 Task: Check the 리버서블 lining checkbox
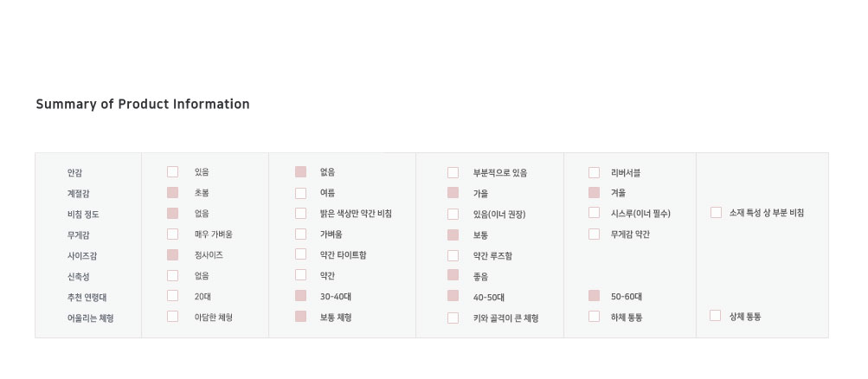(594, 172)
